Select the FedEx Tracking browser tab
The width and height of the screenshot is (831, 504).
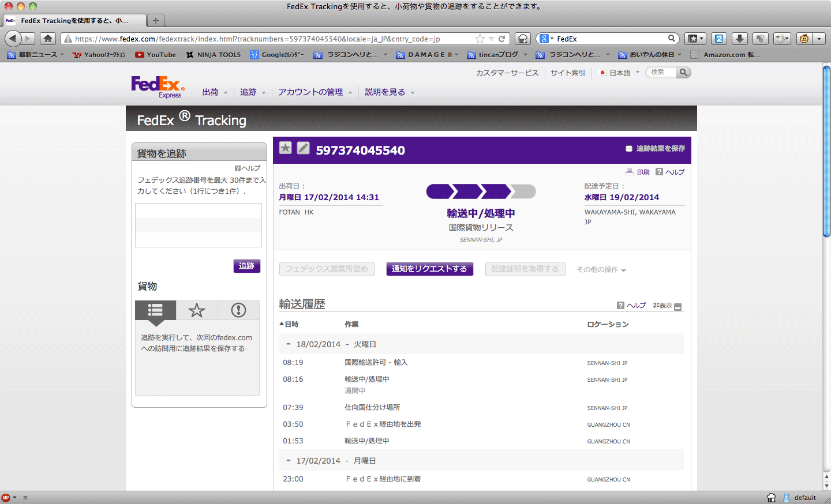coord(74,21)
